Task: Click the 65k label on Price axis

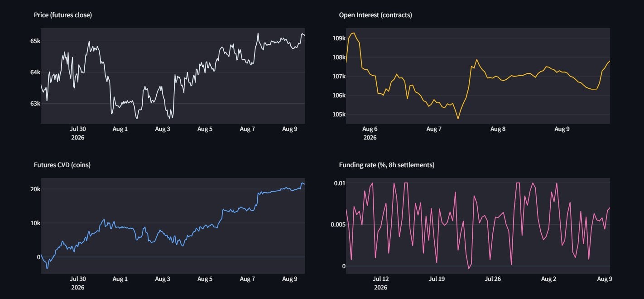Action: (35, 41)
